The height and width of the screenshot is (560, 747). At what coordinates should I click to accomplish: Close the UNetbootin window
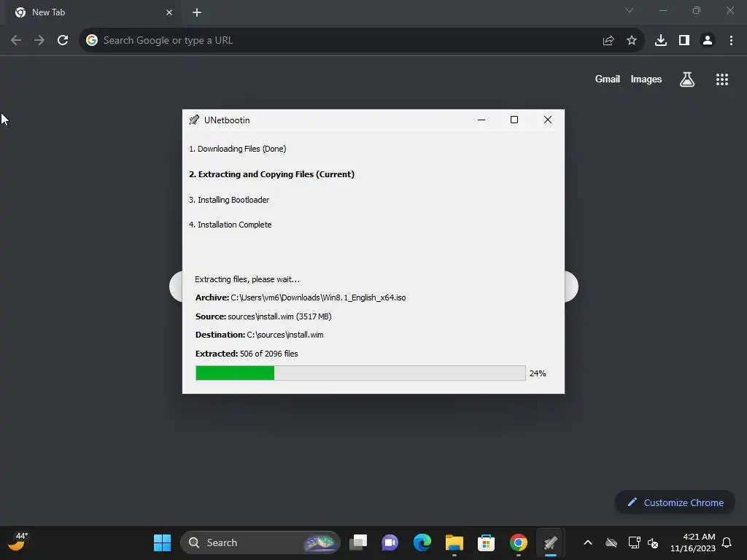(547, 120)
